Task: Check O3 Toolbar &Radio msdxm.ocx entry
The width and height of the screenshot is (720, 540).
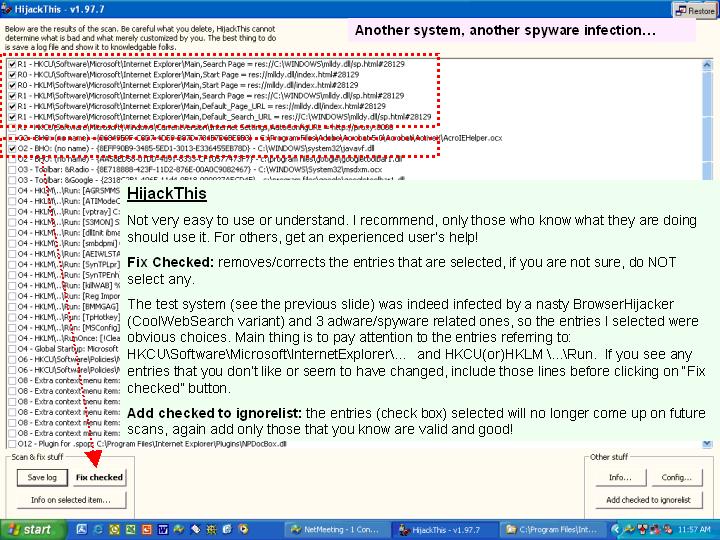Action: [x=12, y=170]
